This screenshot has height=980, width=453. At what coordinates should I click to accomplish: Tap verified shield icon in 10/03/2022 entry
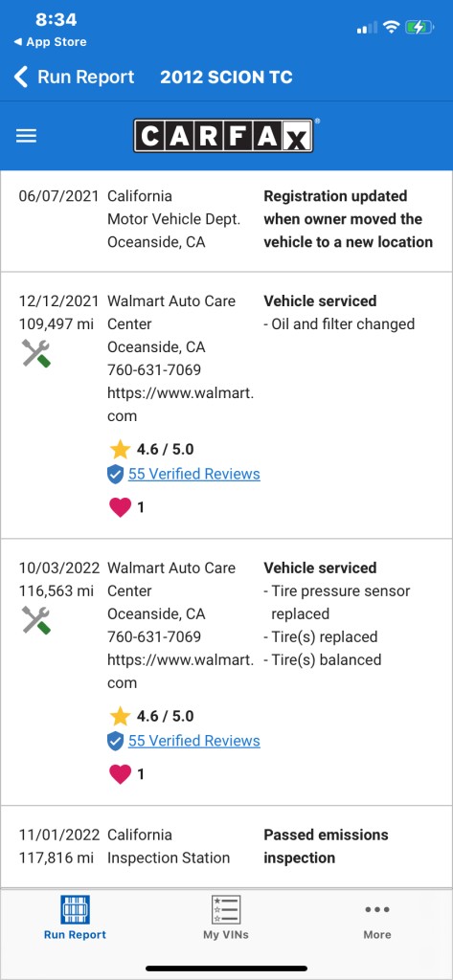coord(116,742)
